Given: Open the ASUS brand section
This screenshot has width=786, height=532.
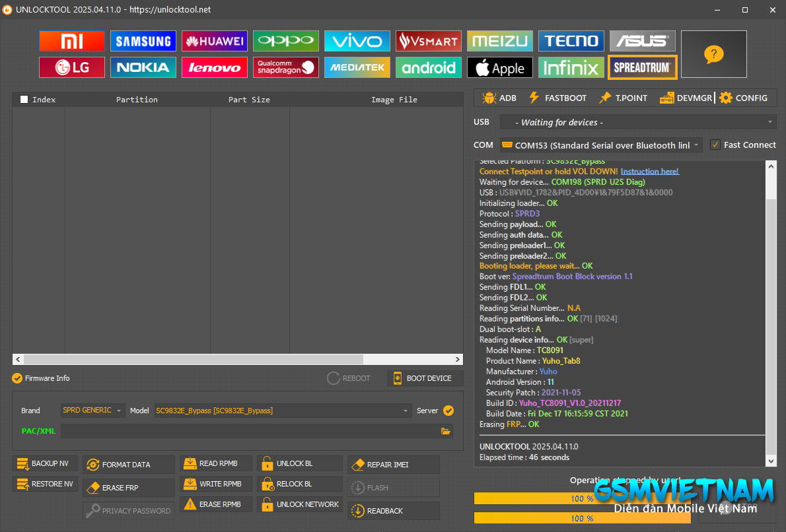Looking at the screenshot, I should (x=643, y=41).
